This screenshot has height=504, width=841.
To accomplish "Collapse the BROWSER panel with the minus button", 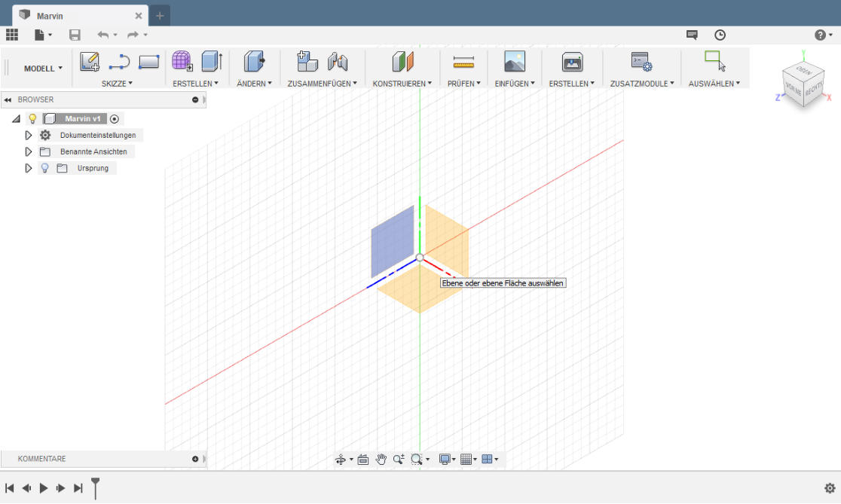I will 195,99.
